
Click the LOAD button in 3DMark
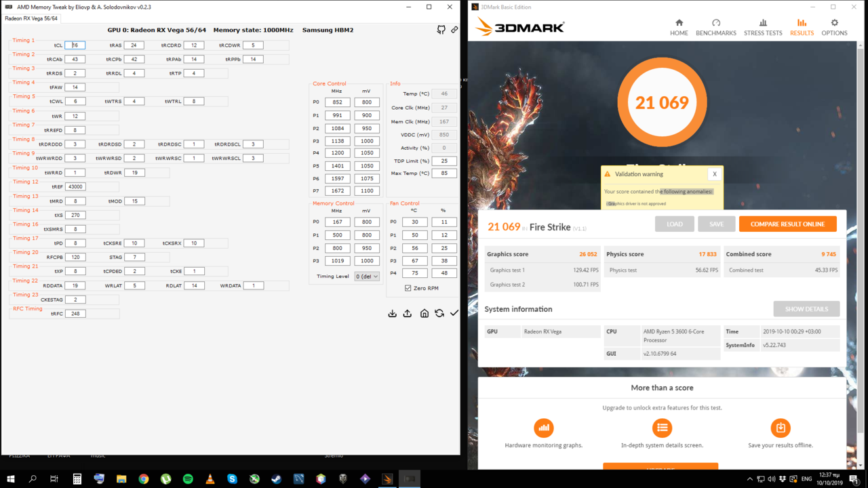pos(674,224)
